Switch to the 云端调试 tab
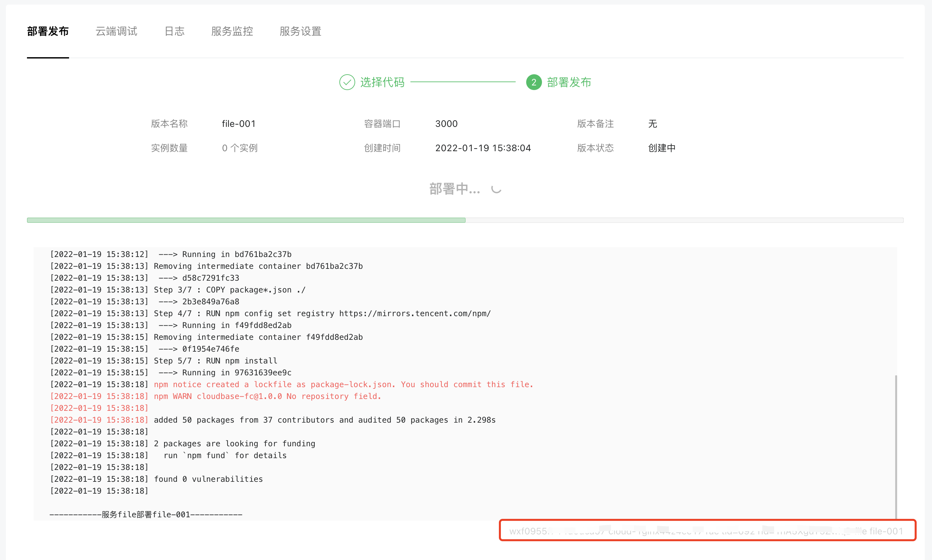Image resolution: width=932 pixels, height=560 pixels. tap(116, 31)
